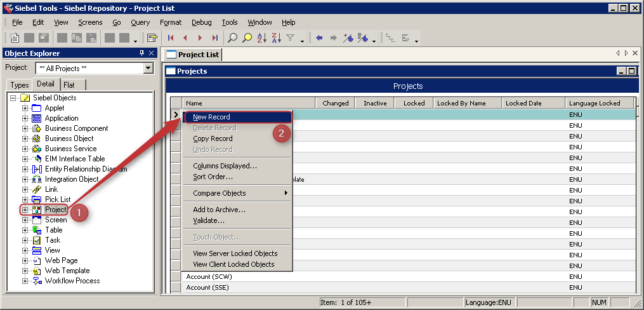The height and width of the screenshot is (310, 644).
Task: Click the New Query magnifier icon
Action: coord(232,38)
